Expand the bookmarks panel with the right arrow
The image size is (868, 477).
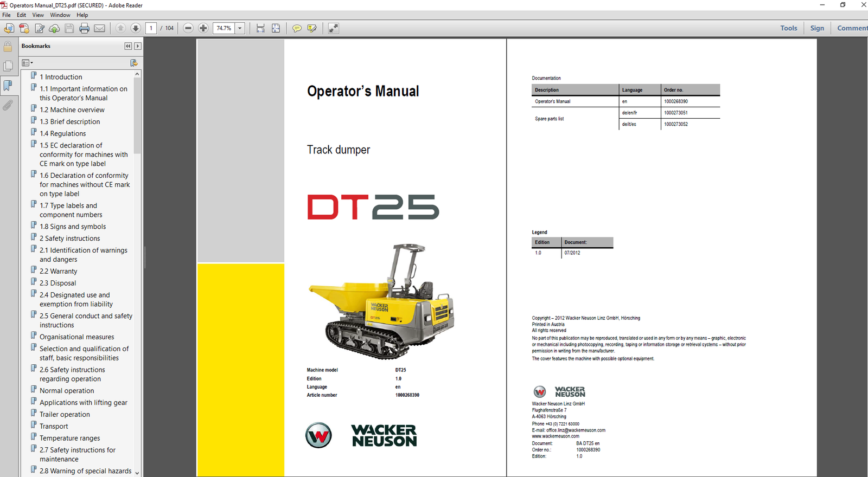point(138,46)
